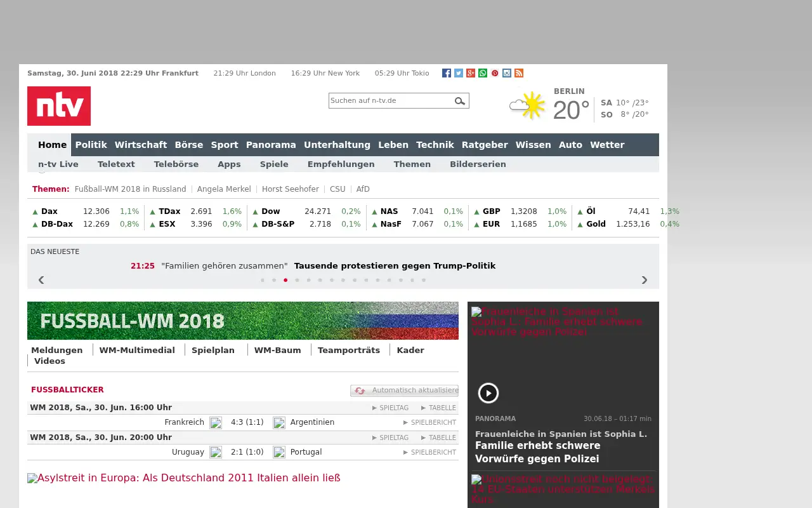
Task: Expand Spieltag for the 16:00 Uhr match
Action: coord(390,408)
